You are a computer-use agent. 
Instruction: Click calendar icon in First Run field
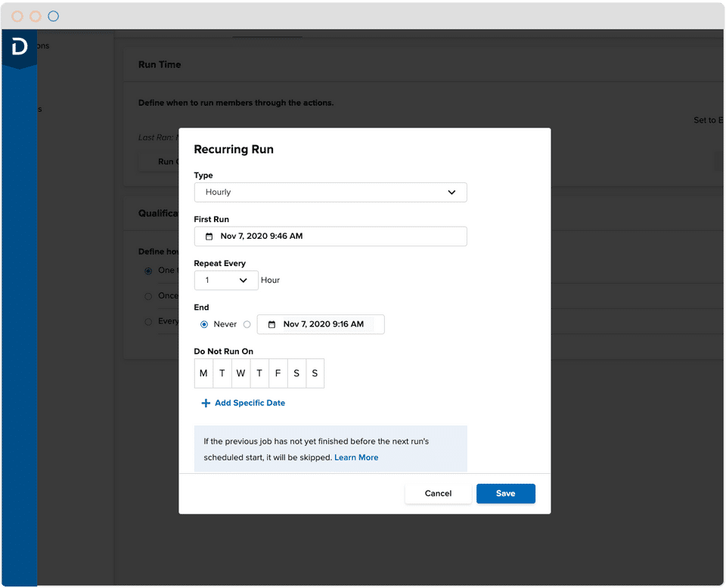(x=209, y=237)
